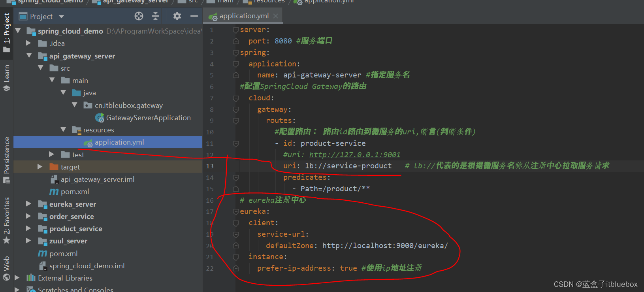This screenshot has width=644, height=292.
Task: Open the 2: Favorites side tool window
Action: pos(6,220)
